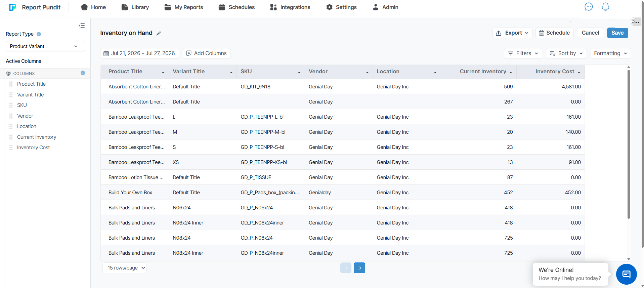Image resolution: width=644 pixels, height=288 pixels.
Task: Click the We're Online chat popup
Action: [x=570, y=274]
